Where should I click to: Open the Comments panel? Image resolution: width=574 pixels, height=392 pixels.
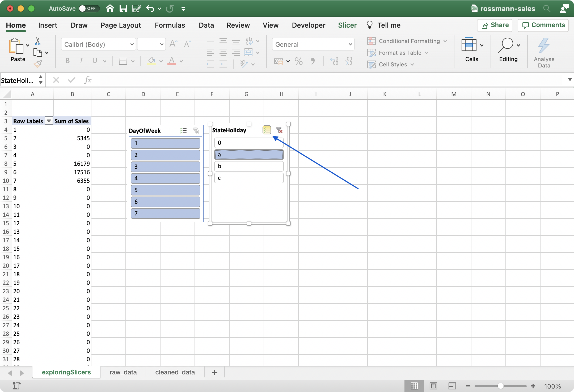click(543, 25)
